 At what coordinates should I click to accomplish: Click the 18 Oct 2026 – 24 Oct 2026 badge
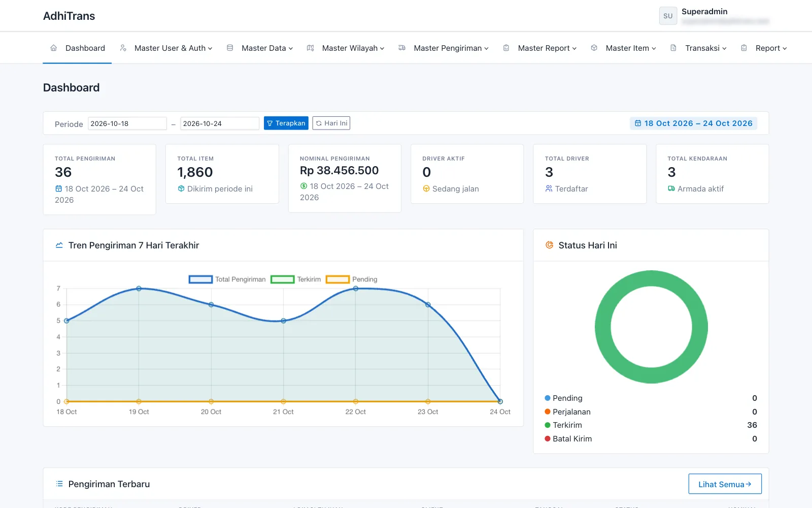click(x=693, y=123)
